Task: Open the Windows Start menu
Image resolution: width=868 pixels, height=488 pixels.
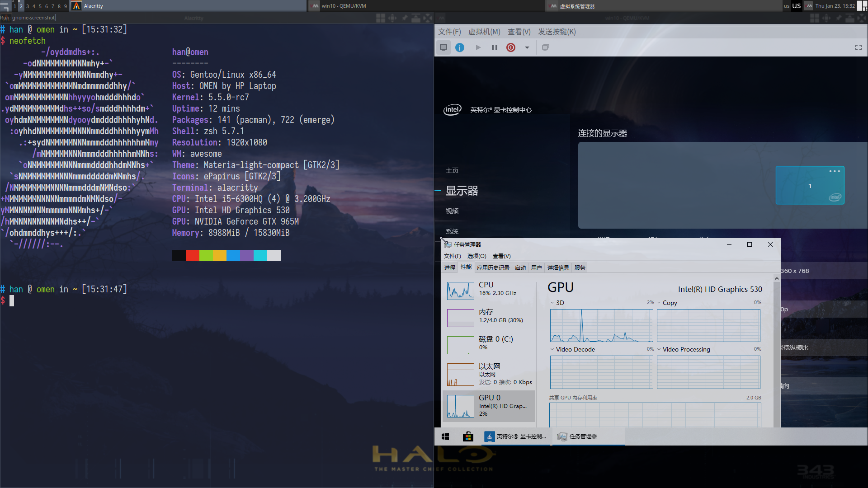Action: pyautogui.click(x=445, y=436)
